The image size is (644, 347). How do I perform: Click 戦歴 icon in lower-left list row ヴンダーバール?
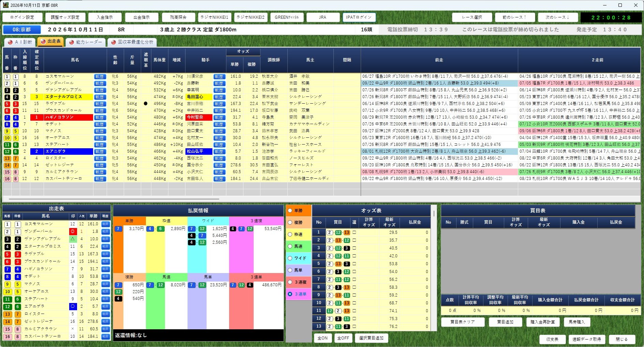105,231
